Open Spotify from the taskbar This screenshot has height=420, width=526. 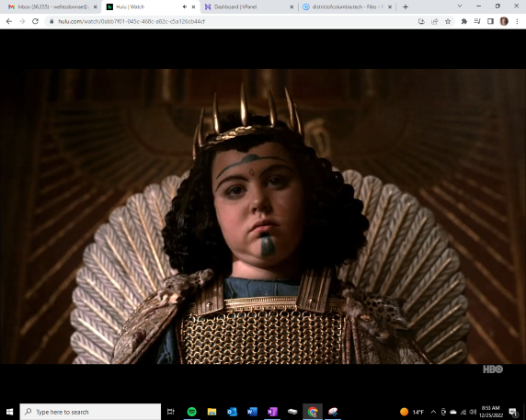191,412
